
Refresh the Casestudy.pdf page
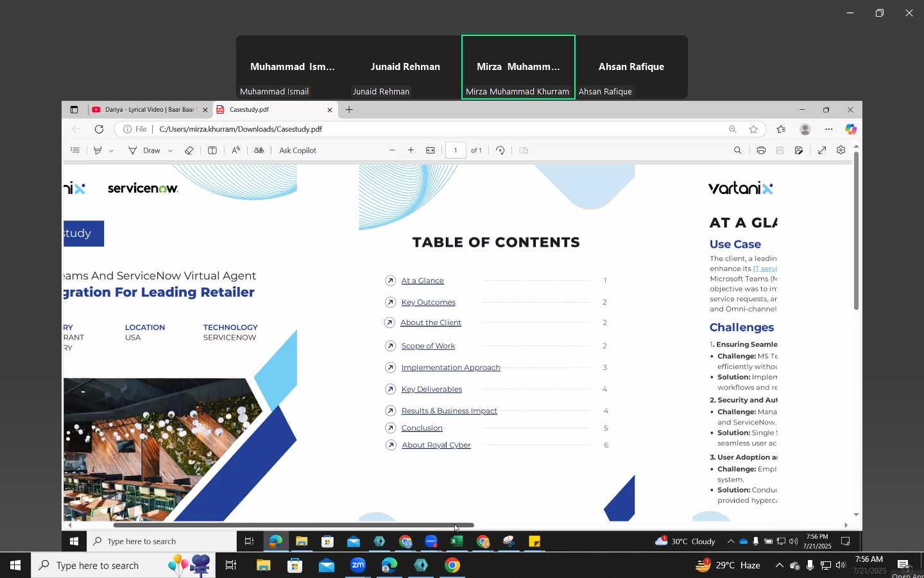coord(99,129)
